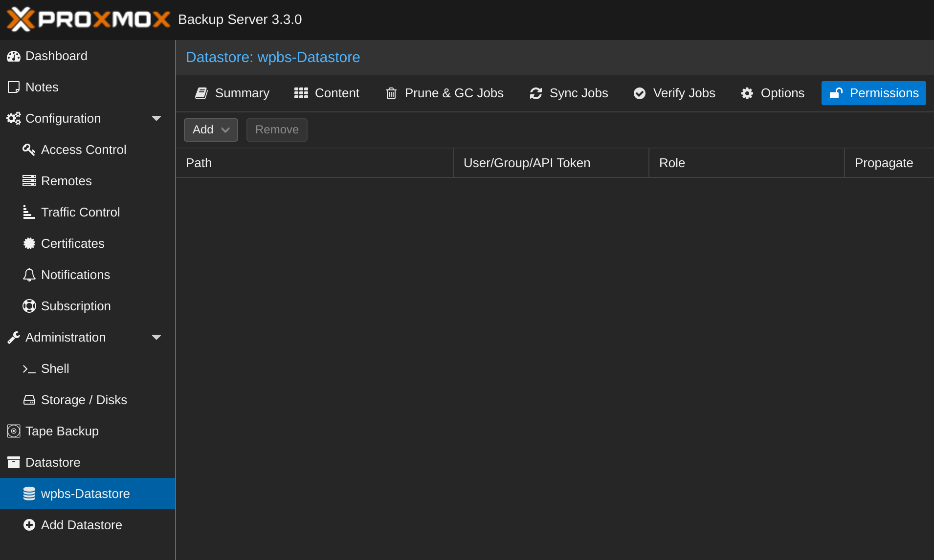Select the Datastore sidebar entry

88,462
